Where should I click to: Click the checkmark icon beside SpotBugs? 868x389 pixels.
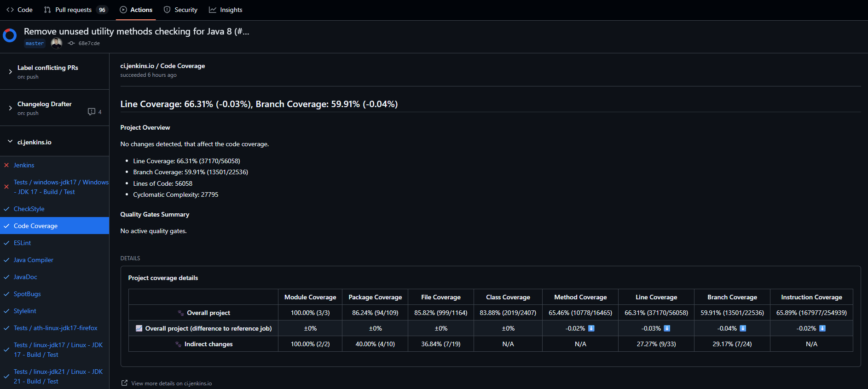6,294
